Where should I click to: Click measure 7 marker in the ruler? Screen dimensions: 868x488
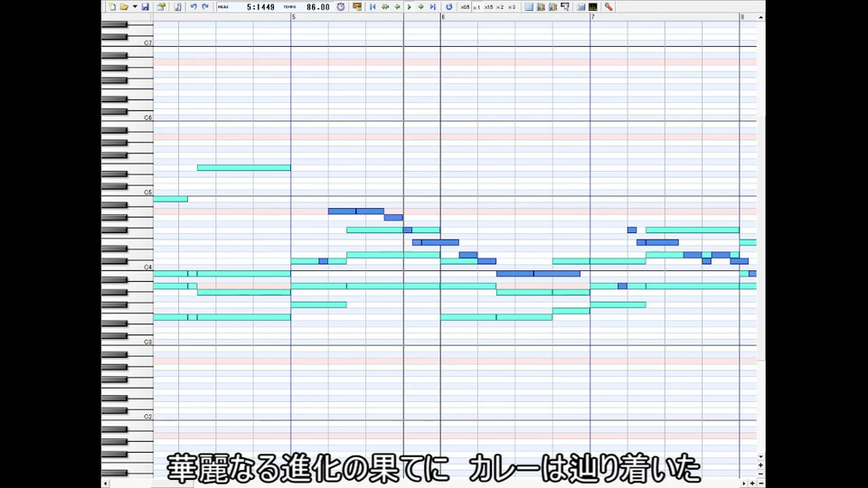tap(593, 17)
